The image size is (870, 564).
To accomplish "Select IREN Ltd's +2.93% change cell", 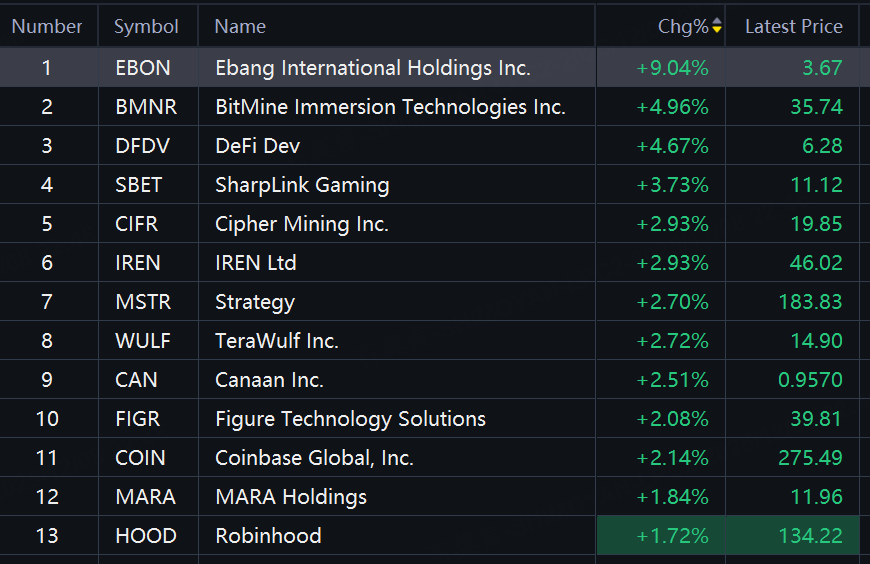I will tap(672, 263).
